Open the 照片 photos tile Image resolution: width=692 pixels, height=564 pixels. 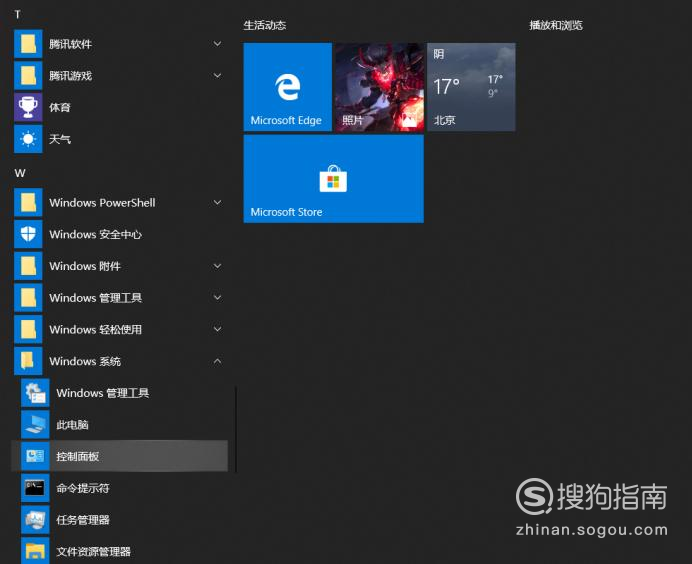point(380,87)
